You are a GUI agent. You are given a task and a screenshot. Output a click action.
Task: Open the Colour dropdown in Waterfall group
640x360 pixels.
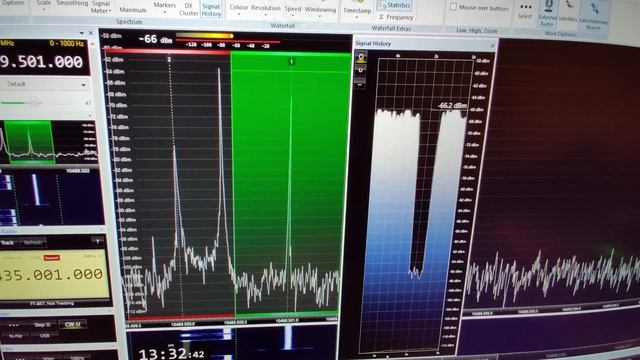(x=239, y=9)
